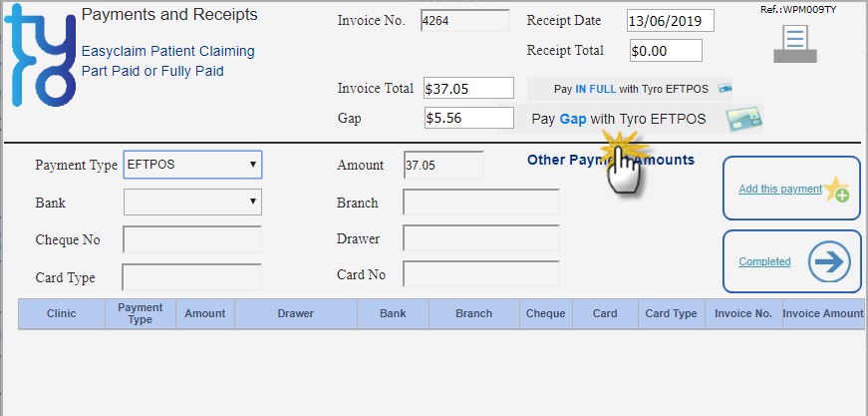
Task: Click the Part Paid or Fully Paid text
Action: (x=152, y=72)
